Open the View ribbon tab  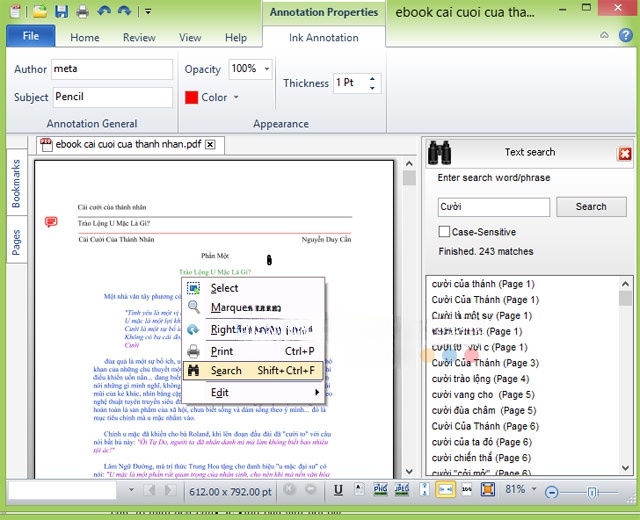click(x=190, y=38)
